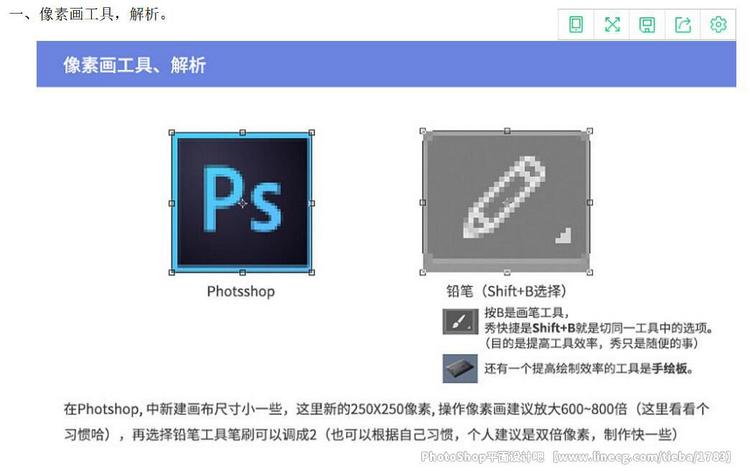Click bottom-right transform handle of Ps logo
This screenshot has height=471, width=750.
click(312, 273)
